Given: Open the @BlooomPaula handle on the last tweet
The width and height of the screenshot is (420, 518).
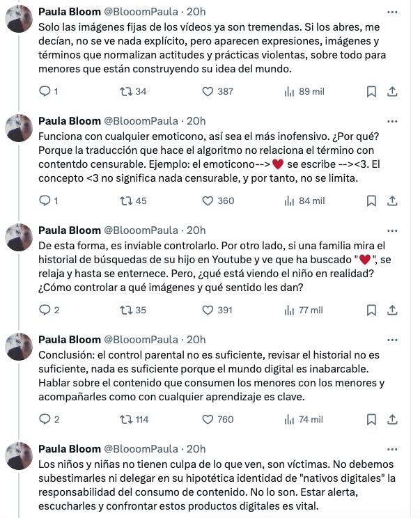Looking at the screenshot, I should [141, 449].
